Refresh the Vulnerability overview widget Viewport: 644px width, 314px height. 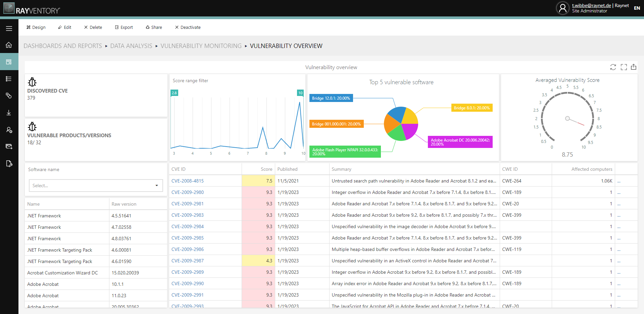[x=613, y=67]
